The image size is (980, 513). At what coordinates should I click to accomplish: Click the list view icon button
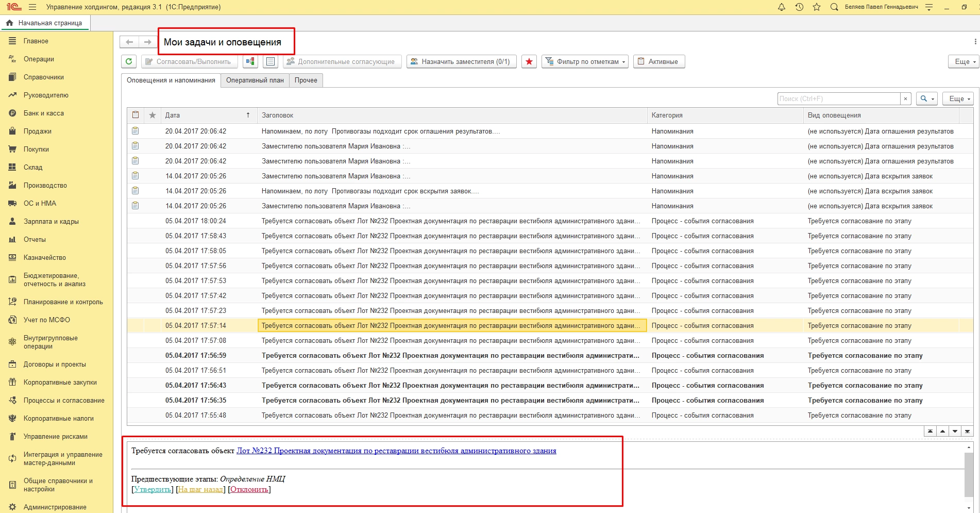[x=271, y=61]
